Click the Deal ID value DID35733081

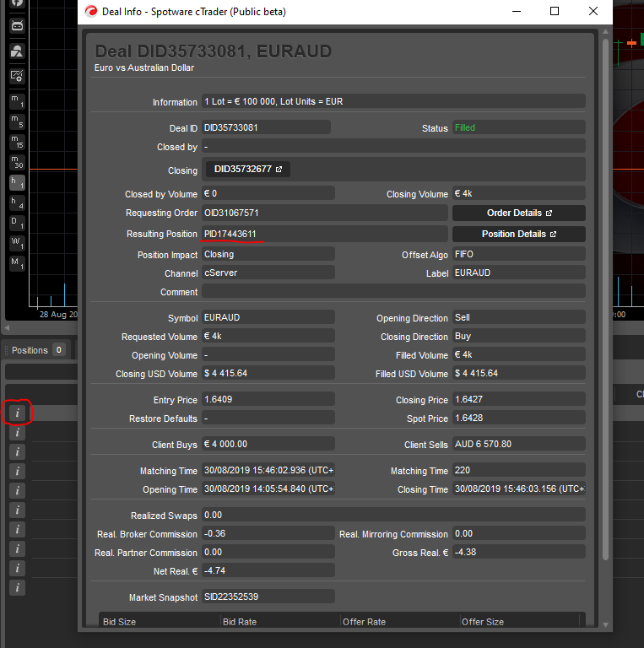tap(266, 127)
